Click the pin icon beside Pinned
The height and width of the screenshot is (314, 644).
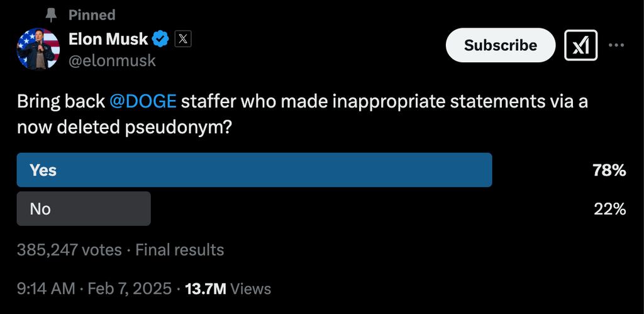(52, 14)
